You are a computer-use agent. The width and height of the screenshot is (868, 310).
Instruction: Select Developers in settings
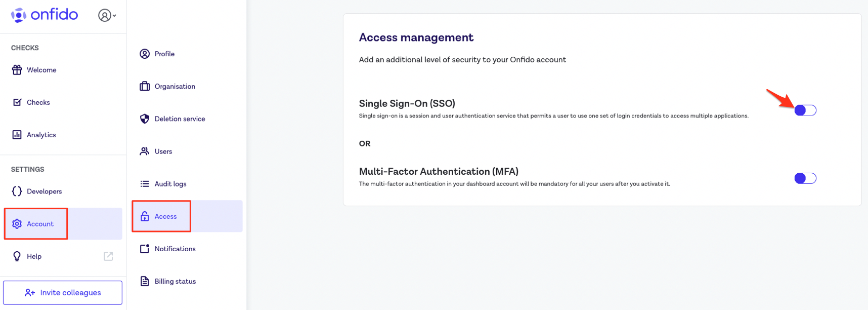(x=63, y=191)
